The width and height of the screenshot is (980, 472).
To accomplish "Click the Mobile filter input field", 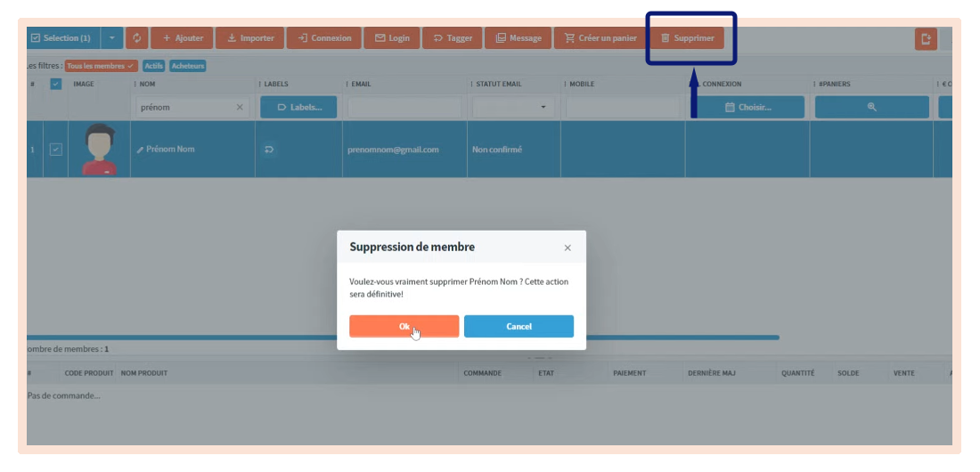I will click(x=621, y=107).
